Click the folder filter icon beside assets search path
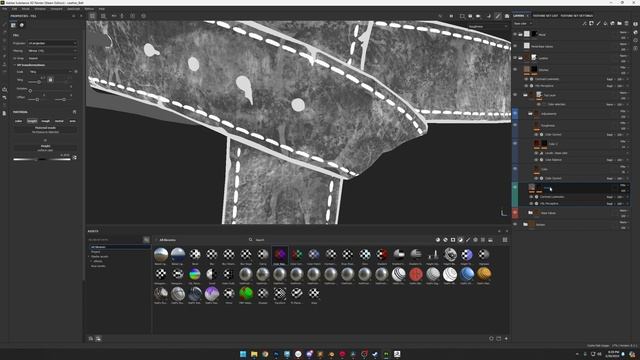This screenshot has width=640, height=360. (146, 240)
